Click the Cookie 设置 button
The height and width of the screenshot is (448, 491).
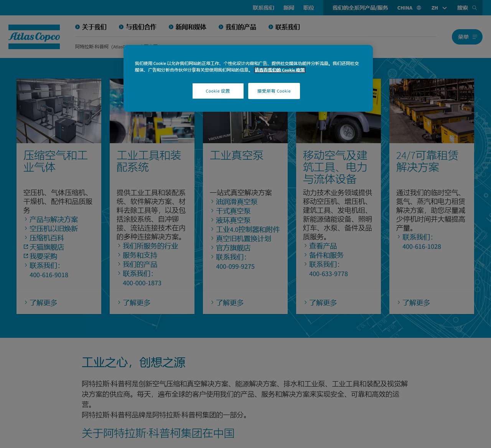[x=218, y=91]
